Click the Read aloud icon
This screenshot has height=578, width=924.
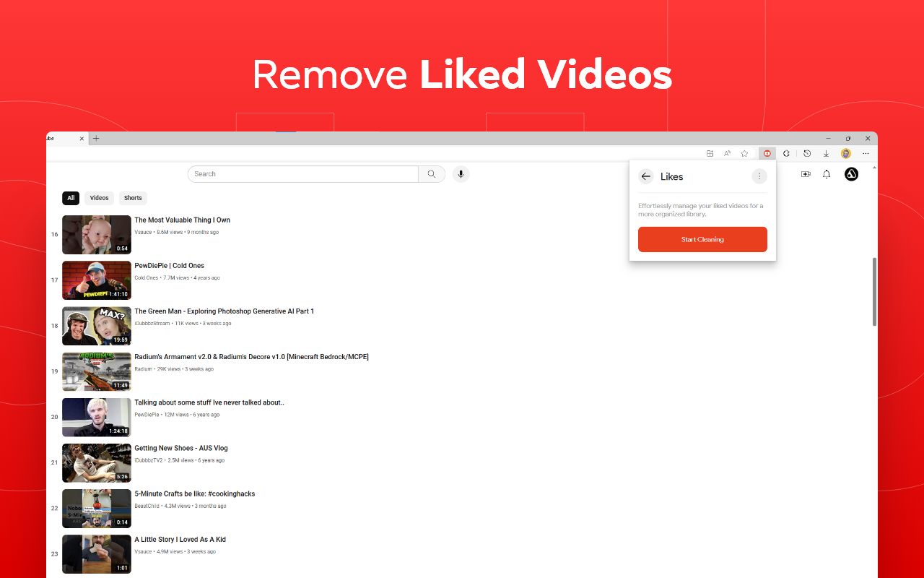727,153
